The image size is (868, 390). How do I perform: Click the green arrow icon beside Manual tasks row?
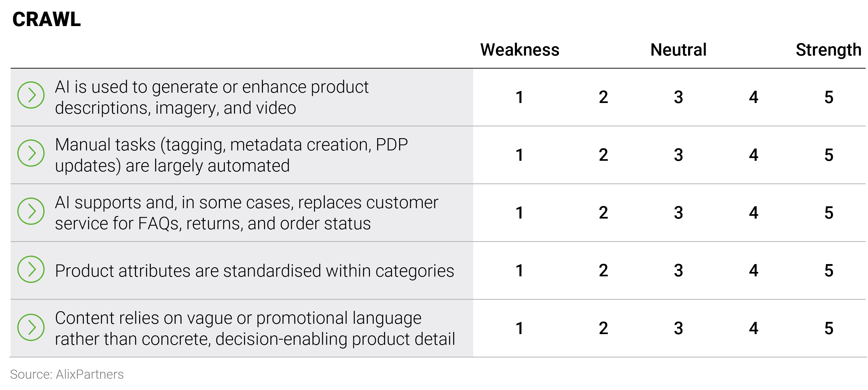31,153
